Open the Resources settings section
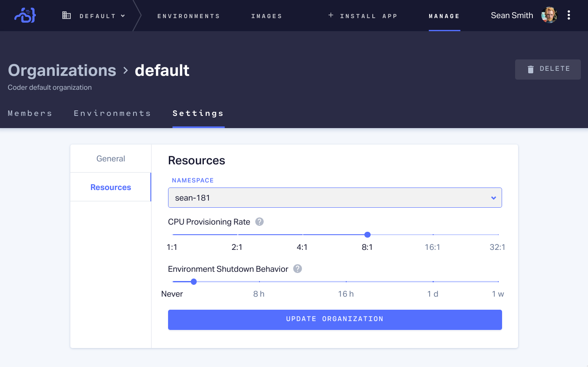 (x=111, y=187)
